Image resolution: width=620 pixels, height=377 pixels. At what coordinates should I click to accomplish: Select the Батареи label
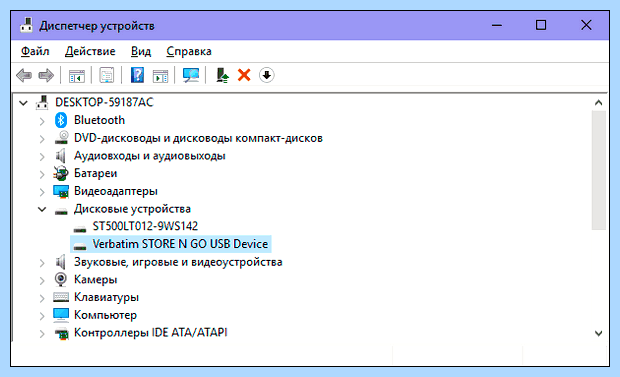(x=95, y=173)
